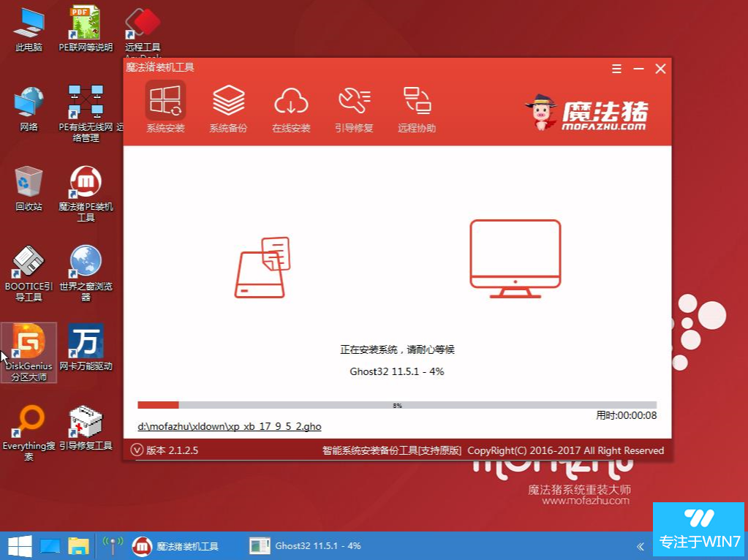Viewport: 748px width, 560px height.
Task: Click the target computer monitor icon
Action: pyautogui.click(x=515, y=259)
